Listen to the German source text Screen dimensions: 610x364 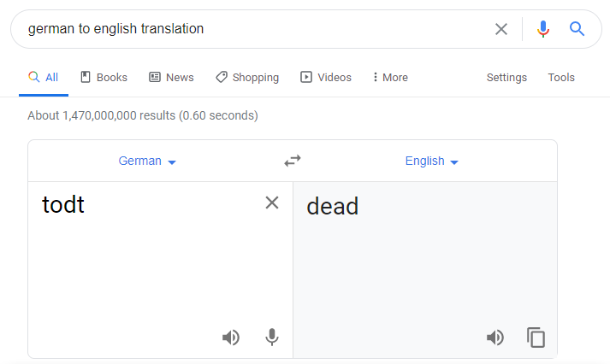point(231,338)
